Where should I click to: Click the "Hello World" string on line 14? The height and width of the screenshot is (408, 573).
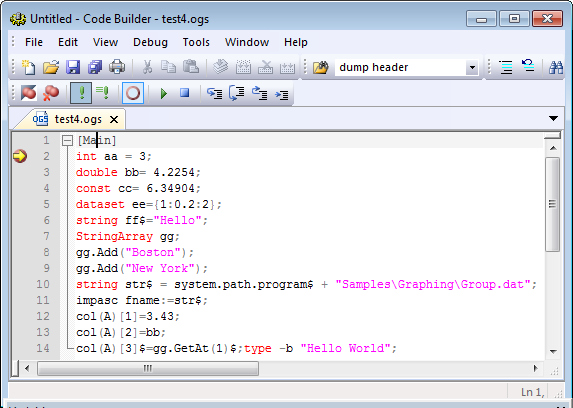click(345, 348)
